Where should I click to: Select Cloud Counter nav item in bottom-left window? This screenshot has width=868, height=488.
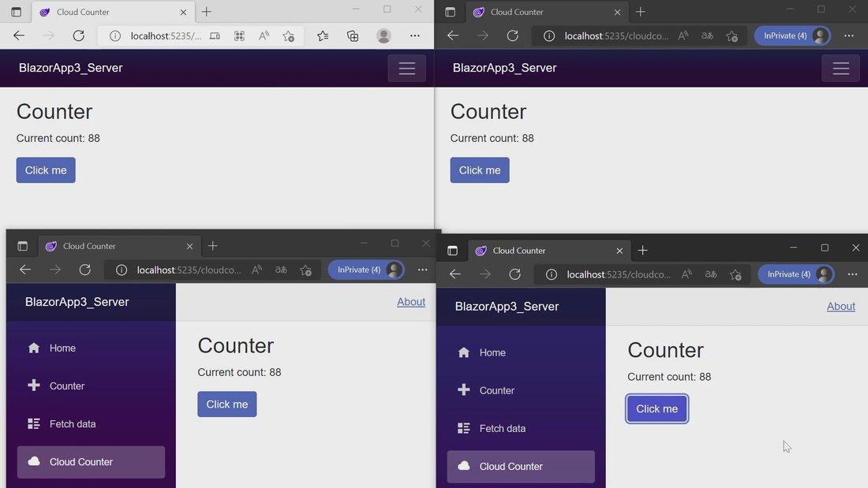(x=91, y=462)
